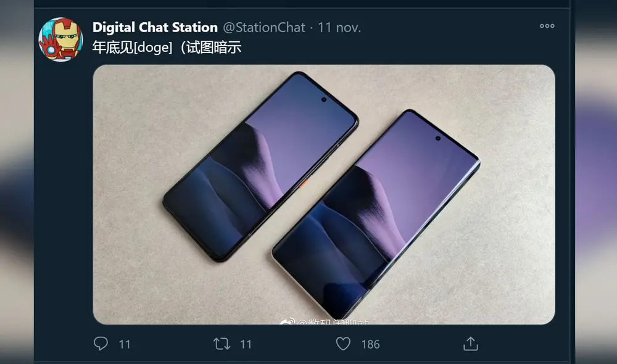This screenshot has width=617, height=364.
Task: Open the tweet options via the ••• icon
Action: 547,26
